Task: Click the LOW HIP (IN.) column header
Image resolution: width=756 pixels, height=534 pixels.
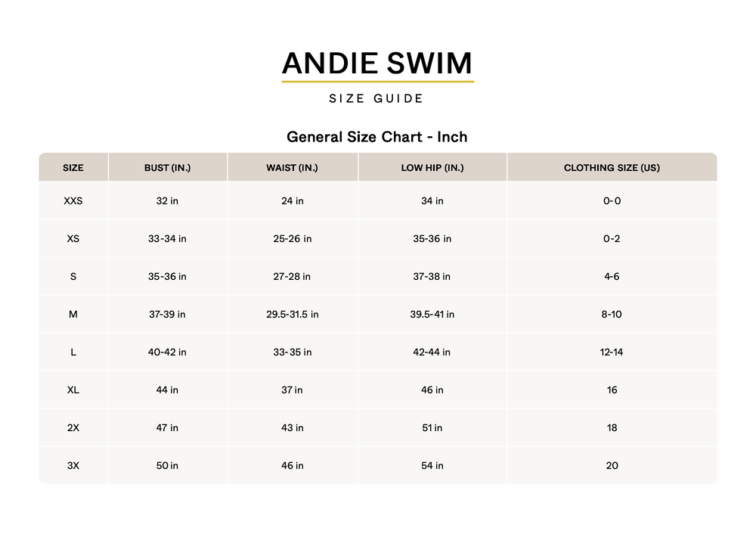Action: pyautogui.click(x=432, y=167)
